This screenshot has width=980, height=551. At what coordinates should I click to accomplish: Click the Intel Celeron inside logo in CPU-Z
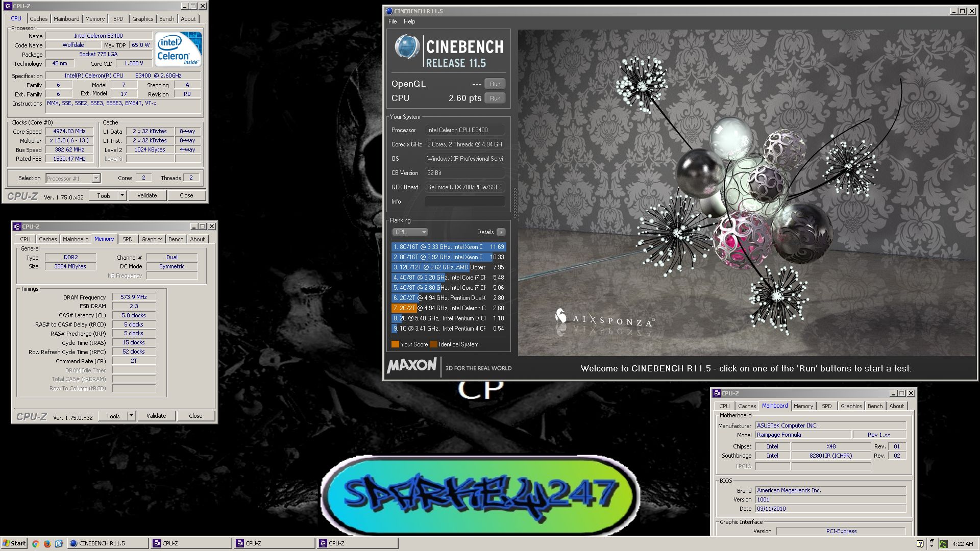tap(178, 49)
